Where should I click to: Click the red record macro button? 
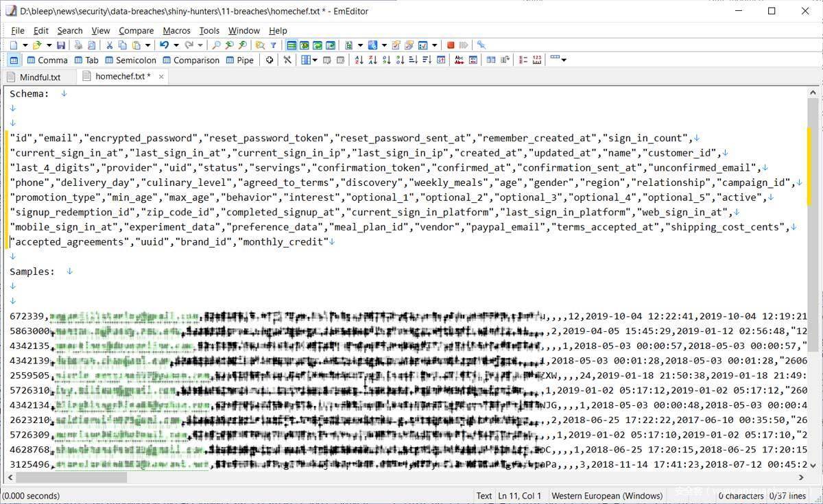tap(451, 45)
